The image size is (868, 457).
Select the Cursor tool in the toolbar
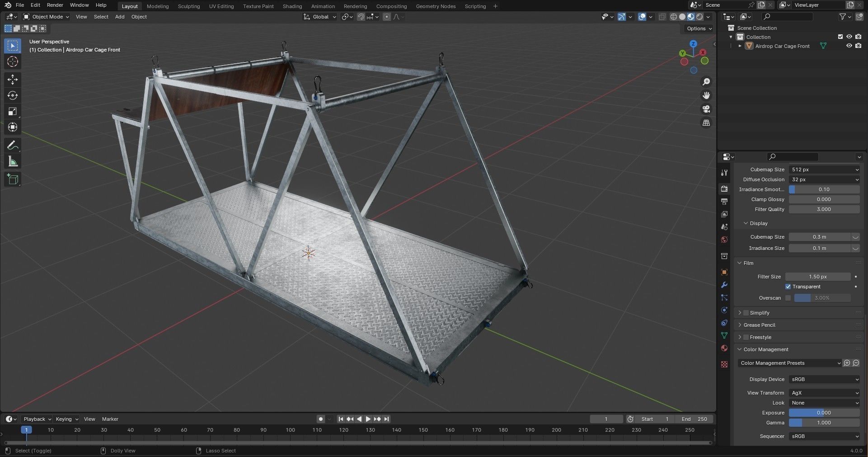(13, 62)
